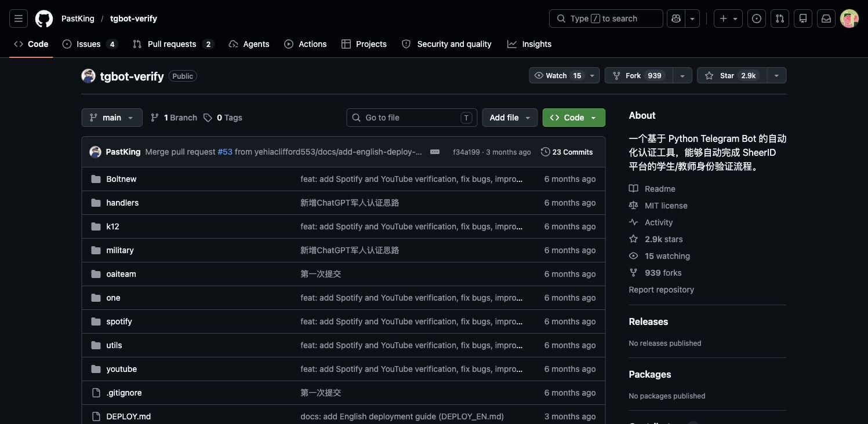
Task: Open commit message '新增ChatGPT军人认证思路' for handlers
Action: (350, 203)
